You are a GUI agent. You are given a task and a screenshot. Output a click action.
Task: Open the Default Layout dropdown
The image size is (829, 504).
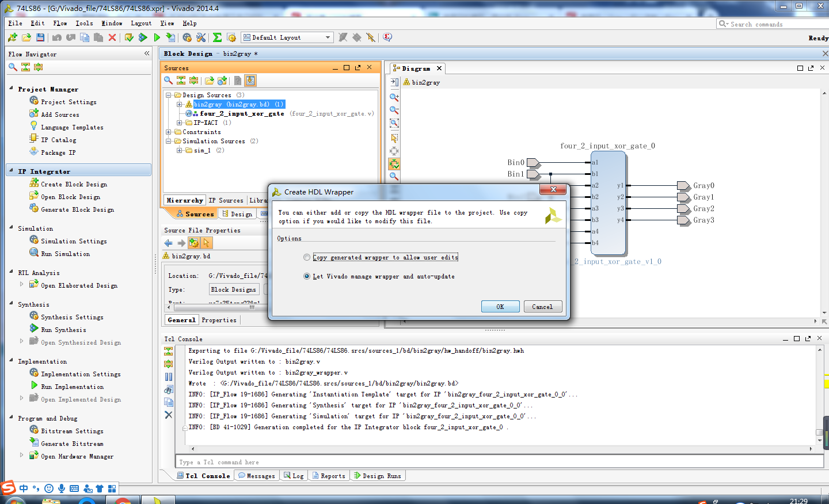[287, 37]
